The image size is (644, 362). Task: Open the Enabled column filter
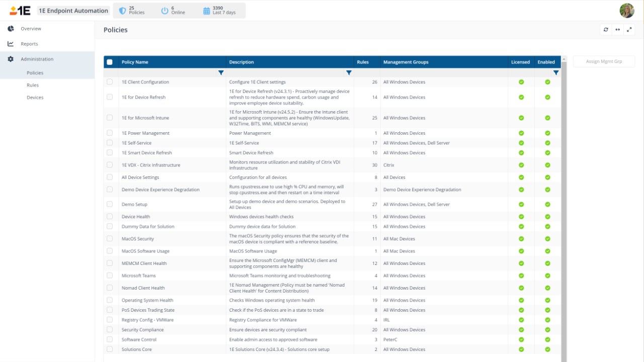556,73
